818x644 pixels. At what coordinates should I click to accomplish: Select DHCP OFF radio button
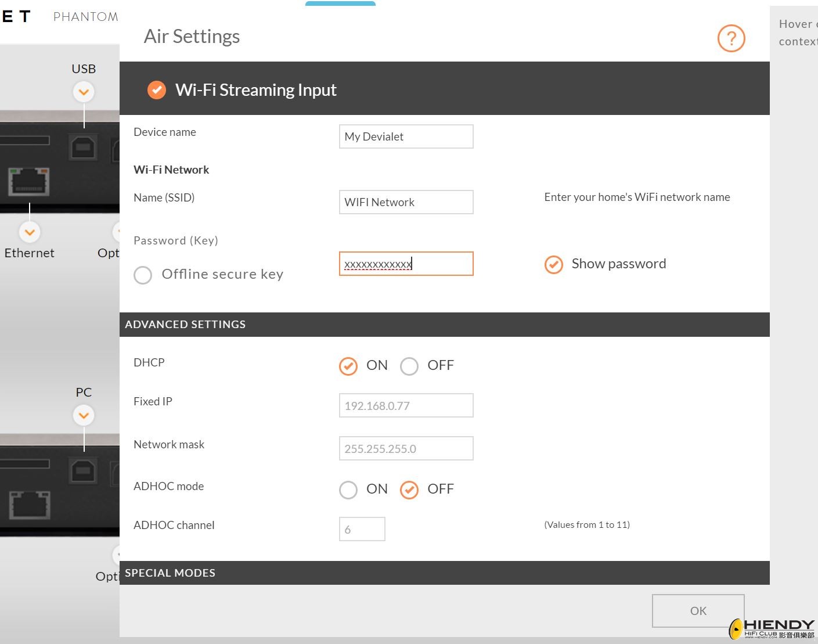tap(409, 366)
